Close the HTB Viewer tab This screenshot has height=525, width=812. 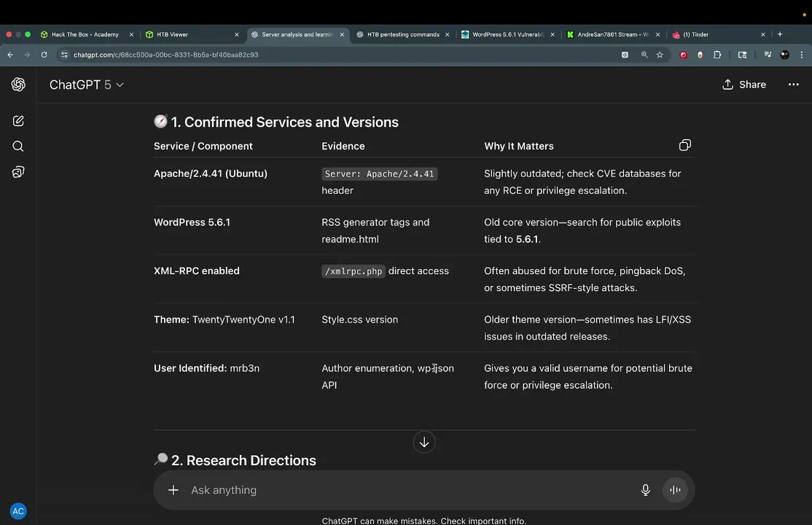[237, 34]
